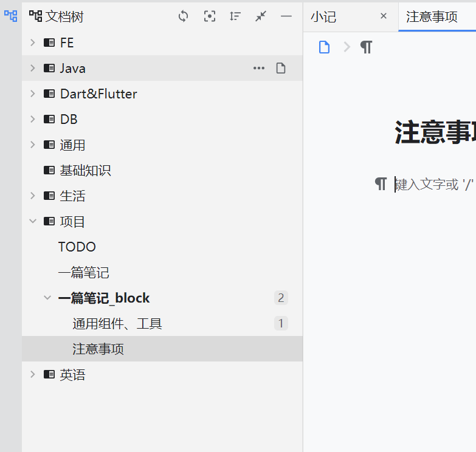Image resolution: width=476 pixels, height=452 pixels.
Task: Click the 英语 notebook name
Action: 72,375
